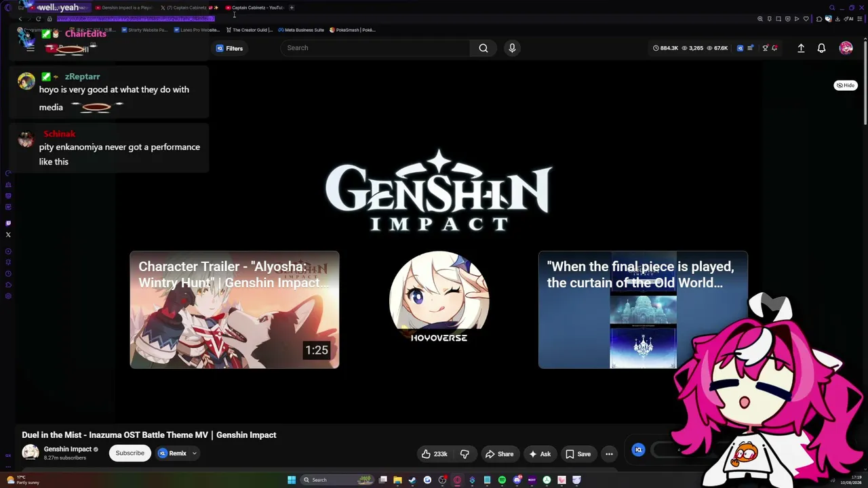Click the magnifying glass search button
Viewport: 868px width, 488px height.
(x=484, y=48)
